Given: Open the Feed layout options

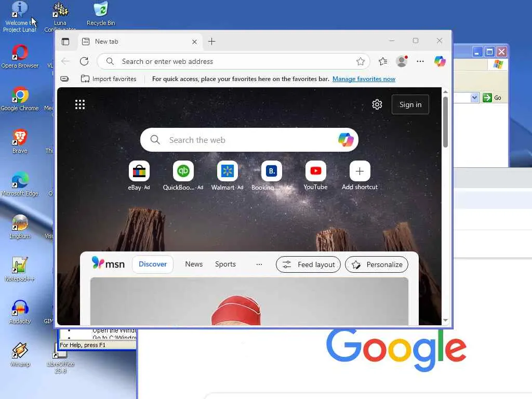Looking at the screenshot, I should [x=308, y=264].
